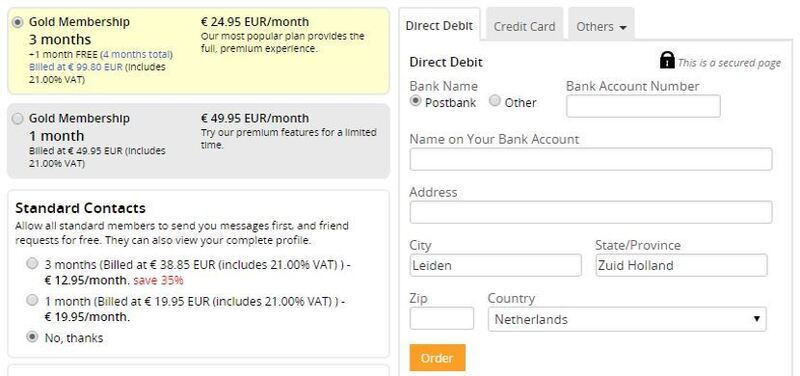Image resolution: width=800 pixels, height=376 pixels.
Task: Choose Standard Contacts 3 months option
Action: 33,264
